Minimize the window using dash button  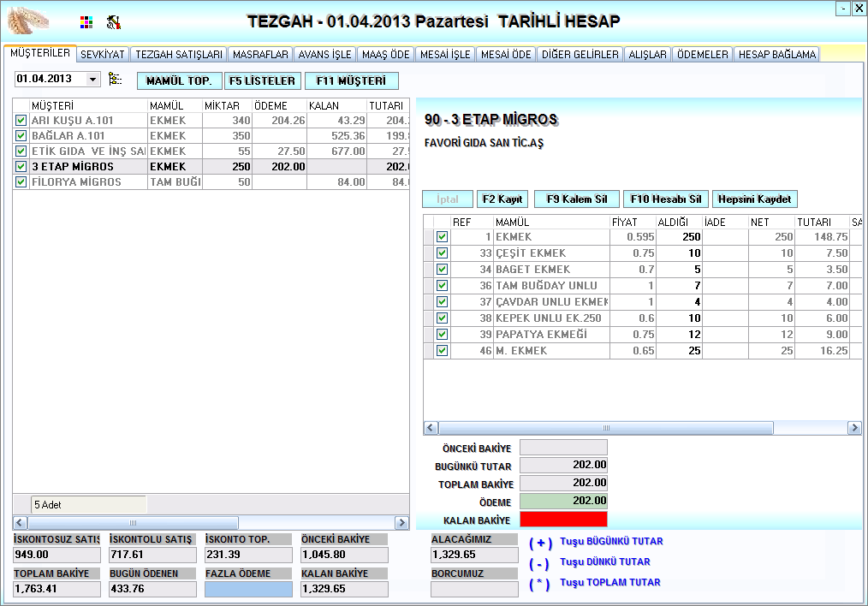[844, 8]
